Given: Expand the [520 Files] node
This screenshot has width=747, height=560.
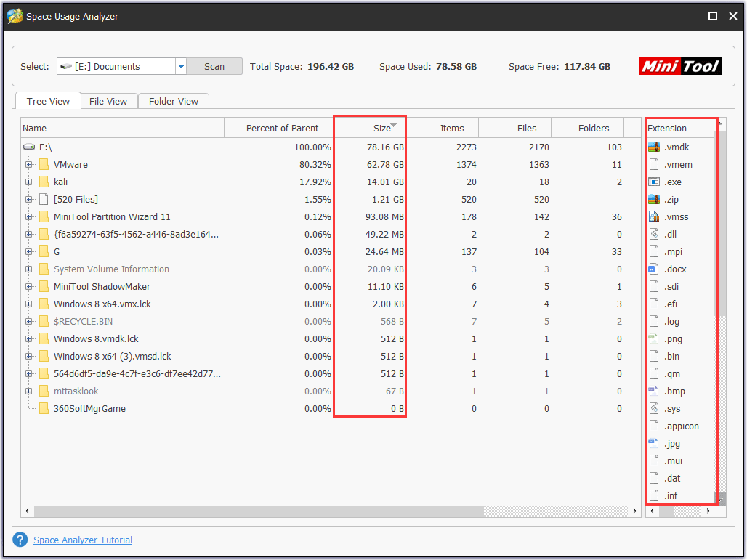Looking at the screenshot, I should (28, 200).
